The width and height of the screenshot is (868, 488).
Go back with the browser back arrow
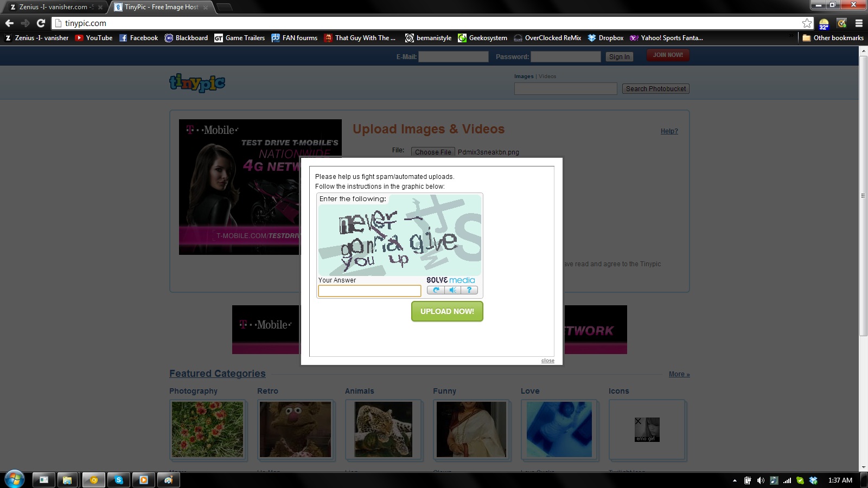9,23
